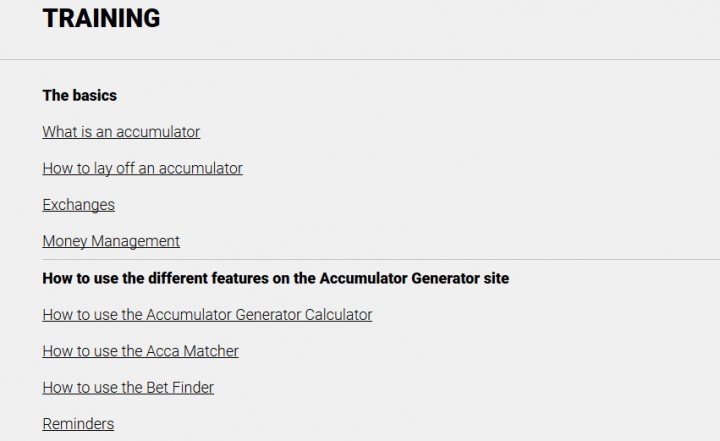
Task: Go to the Exchanges training page
Action: point(79,205)
